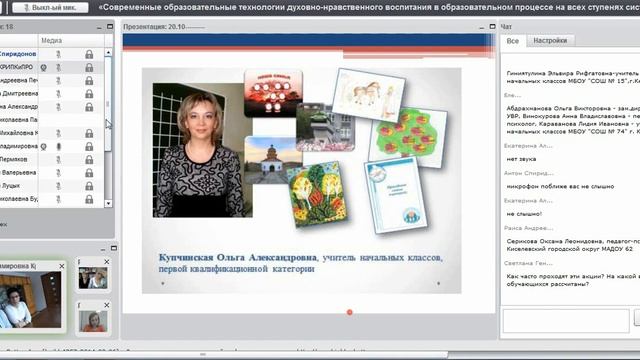The height and width of the screenshot is (360, 640).
Task: Click the red slide position indicator dot
Action: (x=349, y=312)
